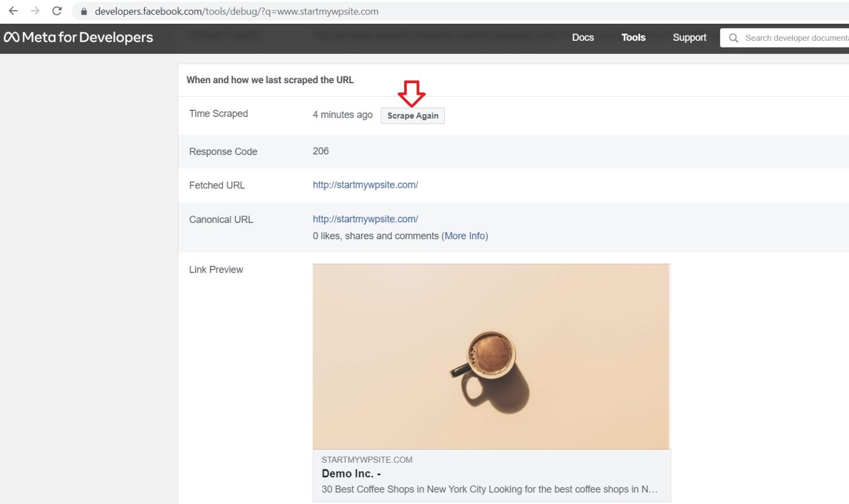Select the Tools menu item
The height and width of the screenshot is (504, 849).
[633, 37]
